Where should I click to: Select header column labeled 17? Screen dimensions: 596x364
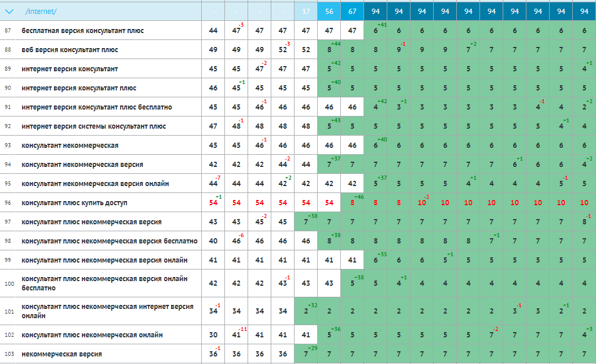(306, 12)
